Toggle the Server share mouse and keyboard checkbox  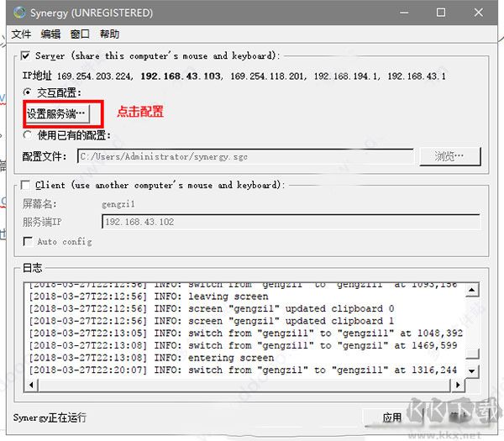(x=25, y=55)
